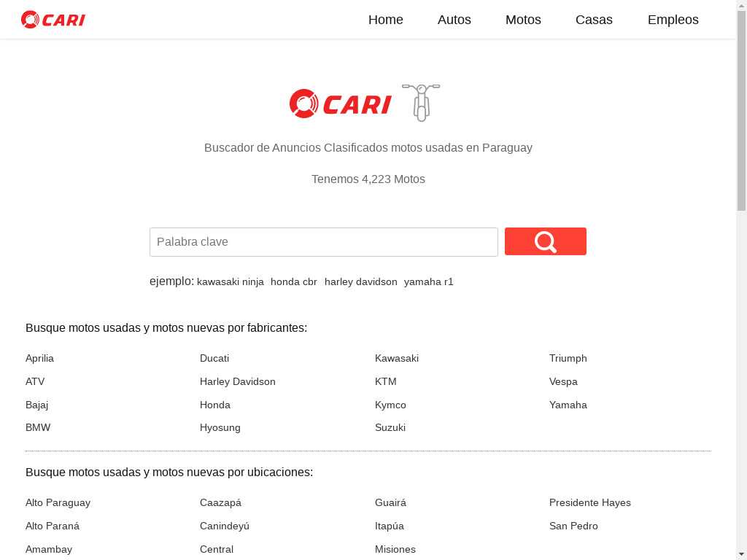Open the KTM manufacturer link
The height and width of the screenshot is (560, 747).
click(385, 381)
